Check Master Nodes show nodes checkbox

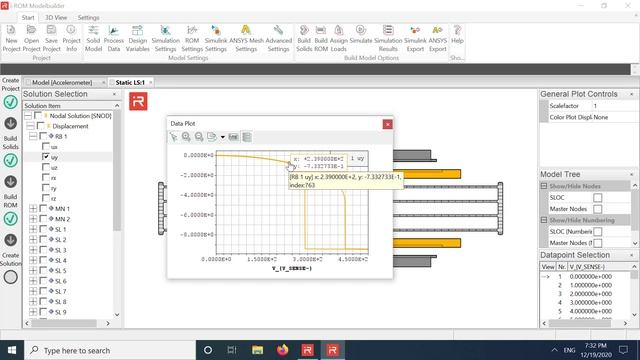click(x=598, y=209)
